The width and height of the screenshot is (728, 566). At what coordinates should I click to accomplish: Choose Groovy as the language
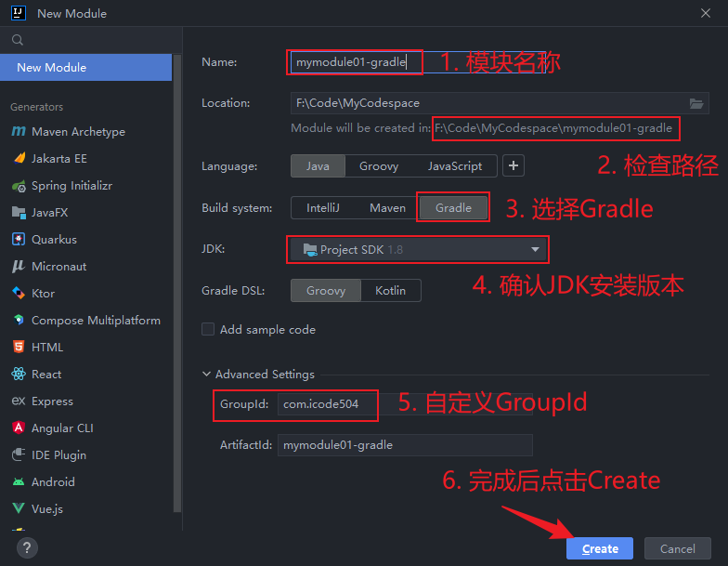pos(379,166)
